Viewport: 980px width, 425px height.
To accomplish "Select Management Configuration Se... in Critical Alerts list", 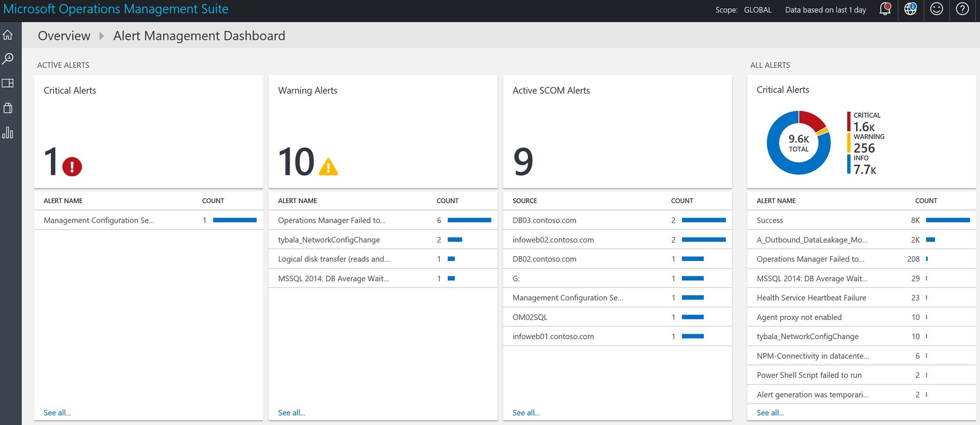I will pyautogui.click(x=149, y=220).
